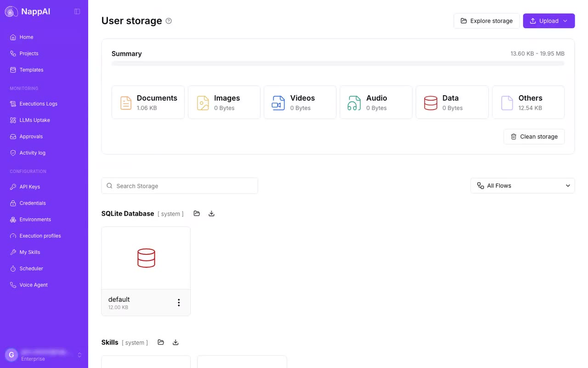Open API Keys settings

coord(44,187)
